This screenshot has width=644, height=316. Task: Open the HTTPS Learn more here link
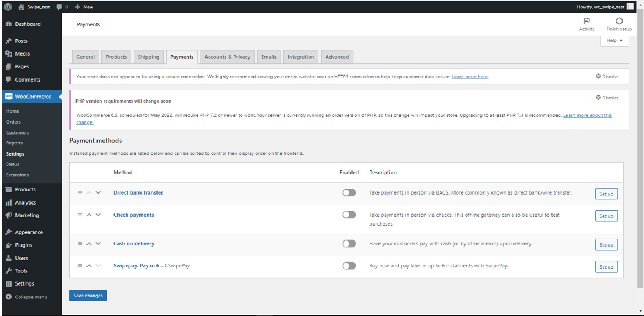(470, 77)
